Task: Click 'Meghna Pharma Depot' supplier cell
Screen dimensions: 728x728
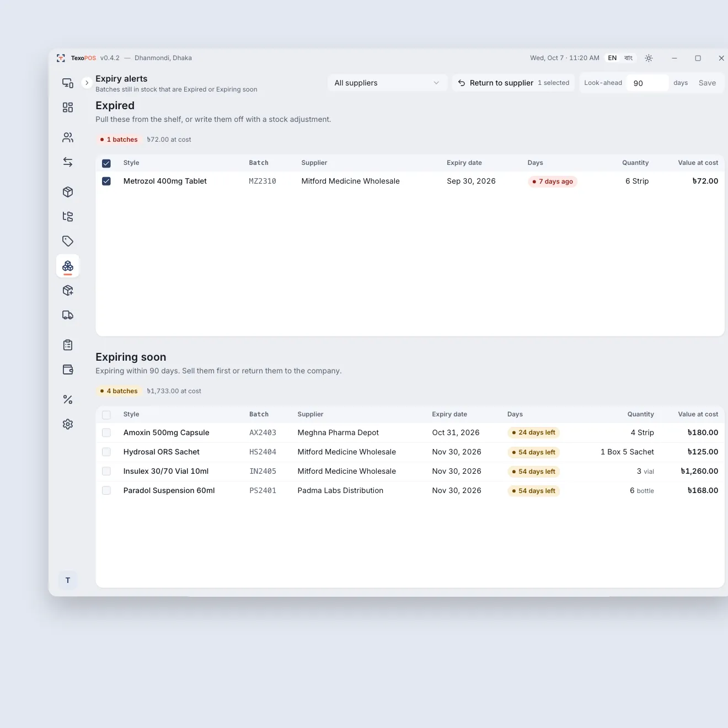Action: pos(338,432)
